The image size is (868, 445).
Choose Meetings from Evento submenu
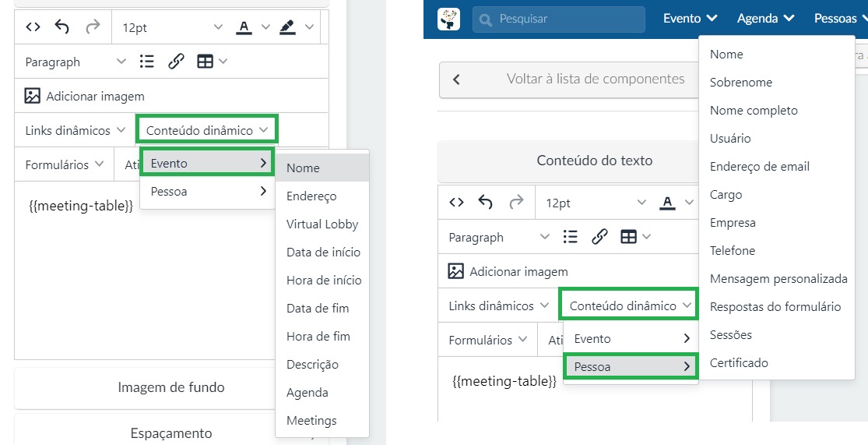[x=322, y=421]
